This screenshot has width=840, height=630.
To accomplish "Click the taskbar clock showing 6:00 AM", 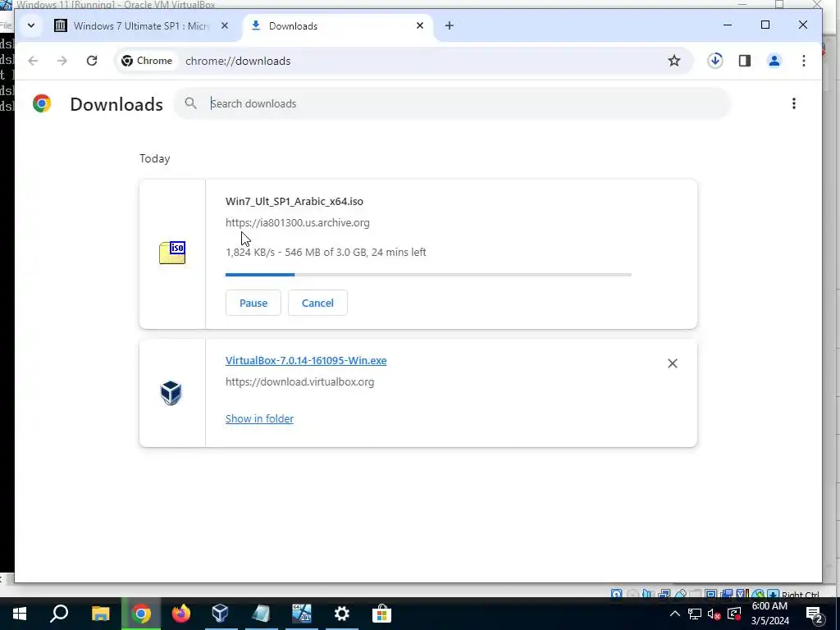I will point(769,614).
